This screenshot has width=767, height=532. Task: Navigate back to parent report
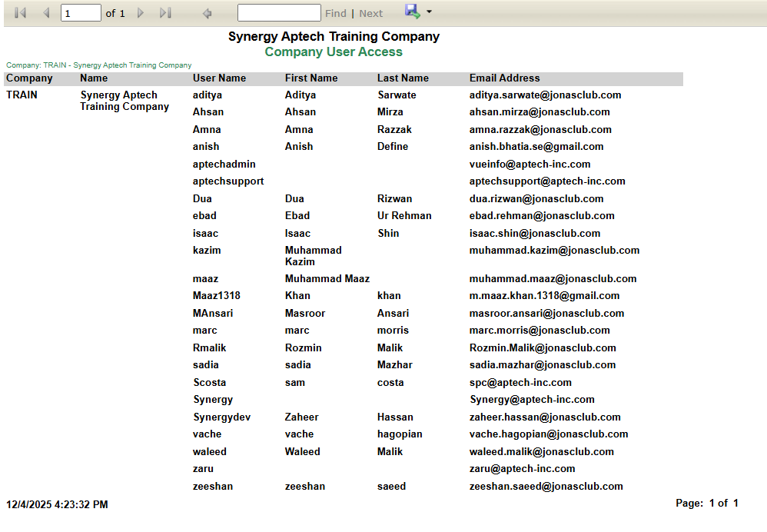pyautogui.click(x=207, y=13)
